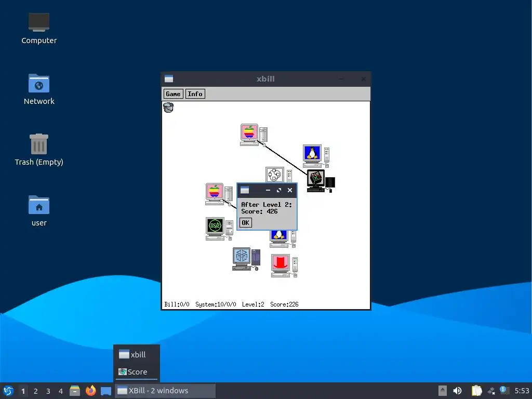The width and height of the screenshot is (532, 399).
Task: Click the penguin computer below the score dialog
Action: click(283, 239)
